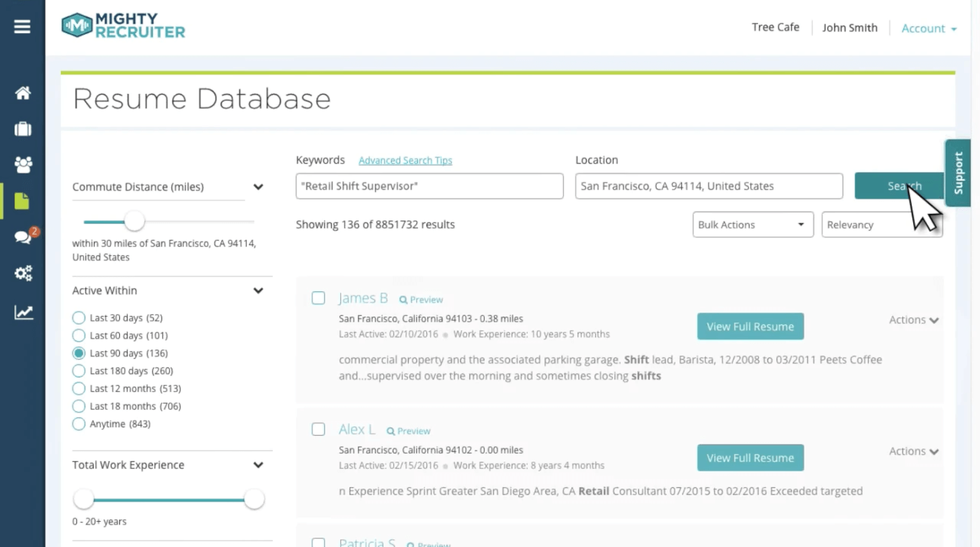Click inside the Keywords input field
Image resolution: width=980 pixels, height=547 pixels.
[428, 186]
